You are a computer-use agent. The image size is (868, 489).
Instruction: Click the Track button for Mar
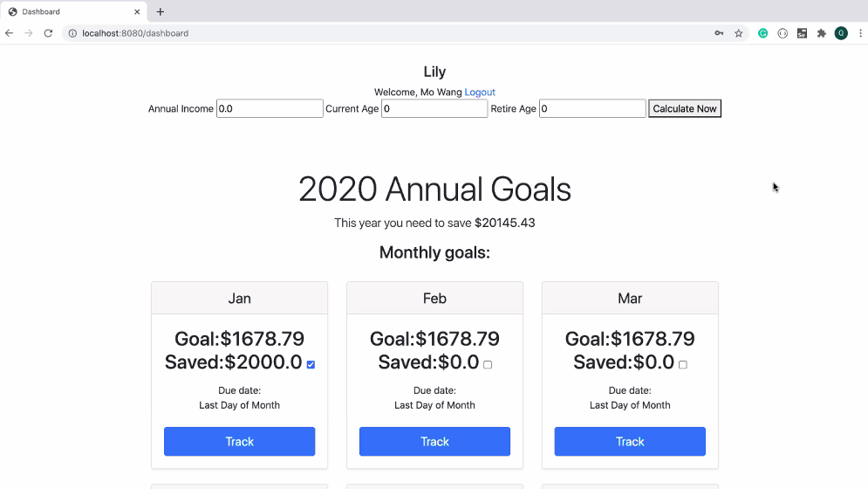tap(630, 442)
